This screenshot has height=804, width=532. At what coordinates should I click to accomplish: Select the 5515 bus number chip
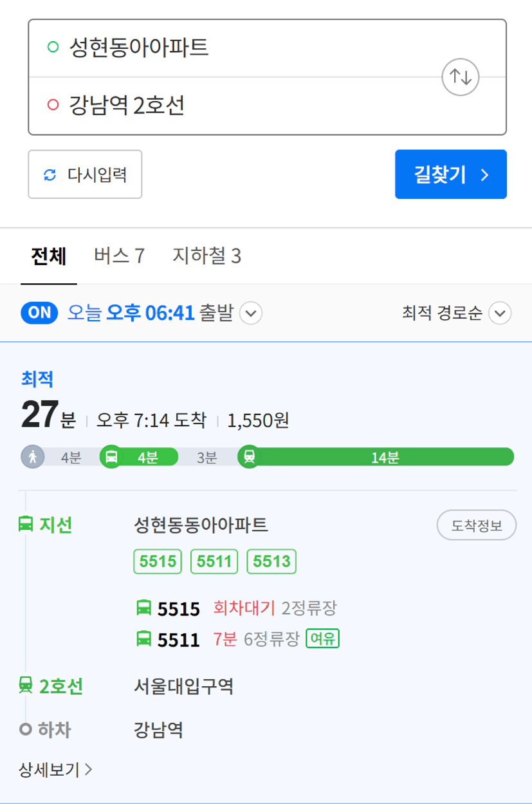158,562
